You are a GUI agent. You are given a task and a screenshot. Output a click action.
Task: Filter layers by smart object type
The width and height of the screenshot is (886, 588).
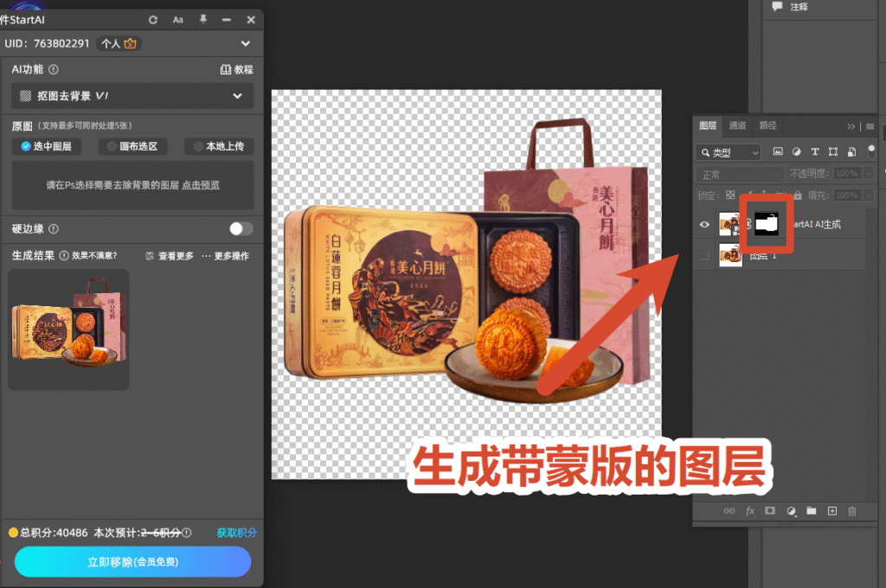pos(851,151)
